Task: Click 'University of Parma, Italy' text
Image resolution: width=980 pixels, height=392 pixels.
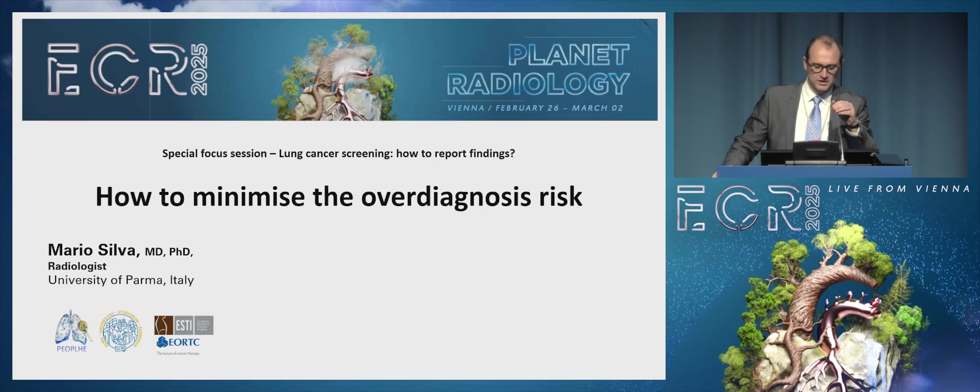Action: [121, 280]
